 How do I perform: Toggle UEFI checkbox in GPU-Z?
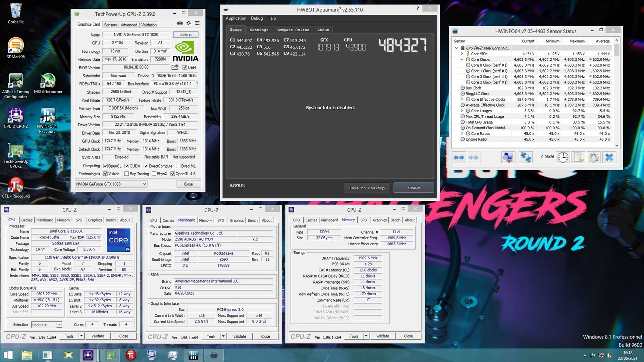(184, 67)
